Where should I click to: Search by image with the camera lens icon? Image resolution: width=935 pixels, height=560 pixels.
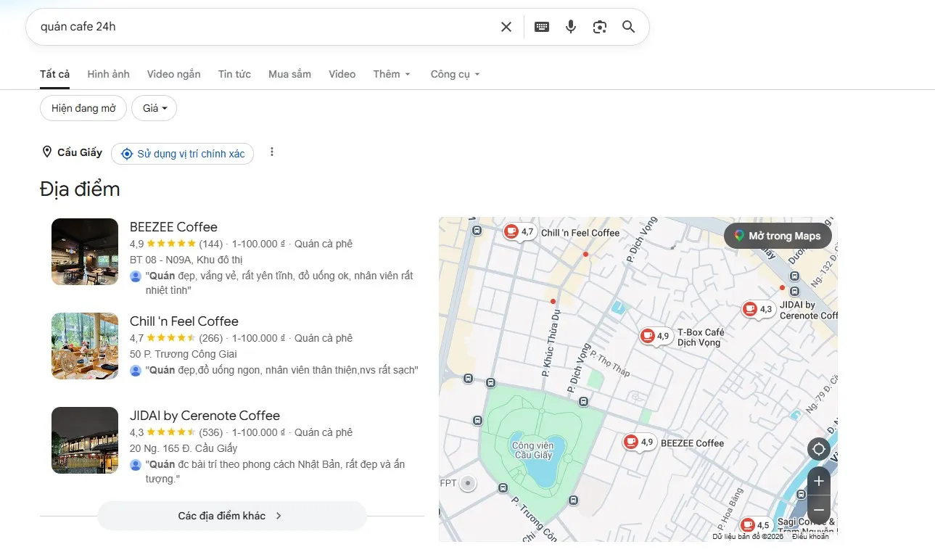[x=600, y=27]
